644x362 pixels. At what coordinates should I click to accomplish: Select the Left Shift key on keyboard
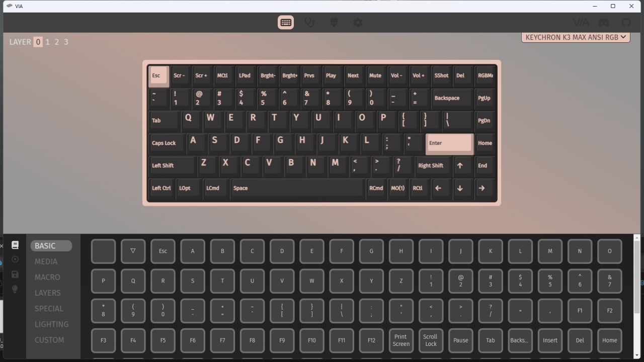point(172,165)
